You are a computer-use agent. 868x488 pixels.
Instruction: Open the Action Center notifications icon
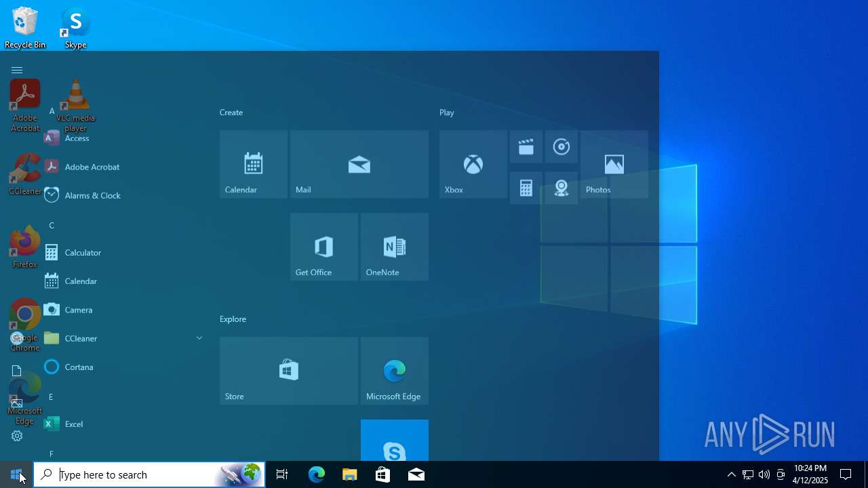846,474
